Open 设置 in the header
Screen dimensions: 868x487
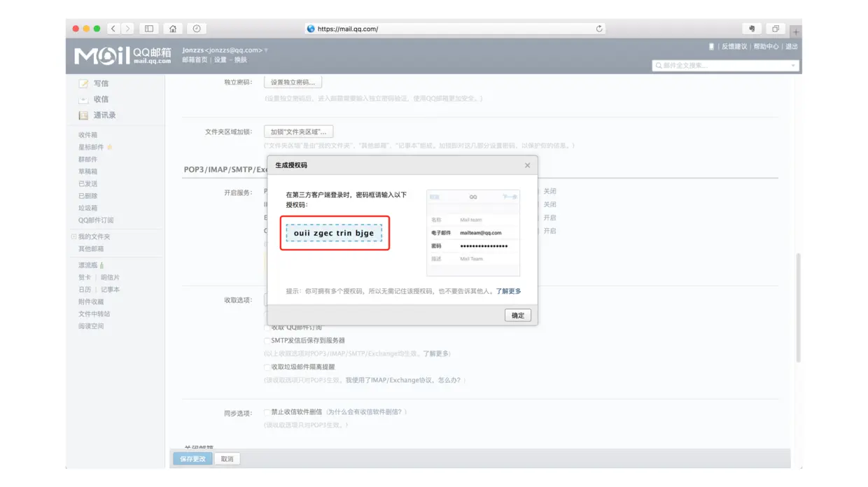pyautogui.click(x=220, y=60)
